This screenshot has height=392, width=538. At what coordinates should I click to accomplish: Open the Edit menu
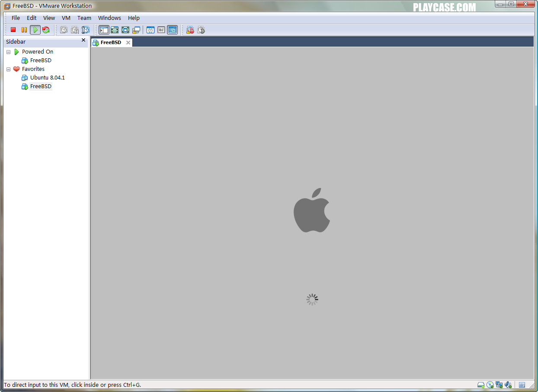(32, 18)
